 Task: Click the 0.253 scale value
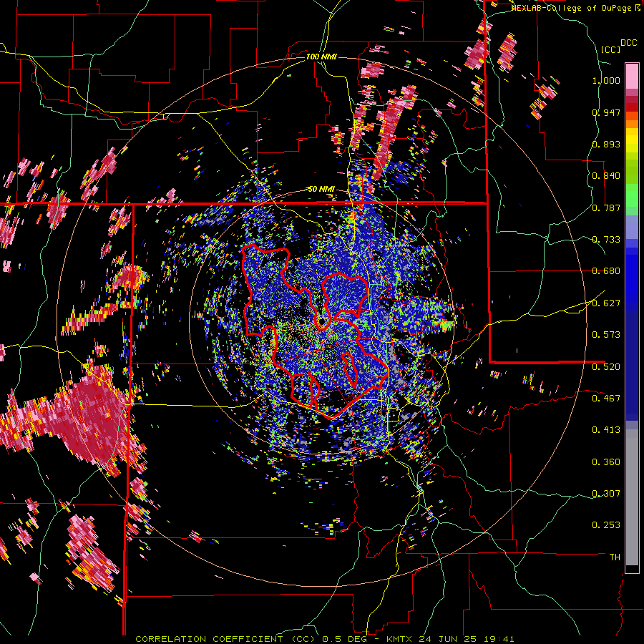606,525
